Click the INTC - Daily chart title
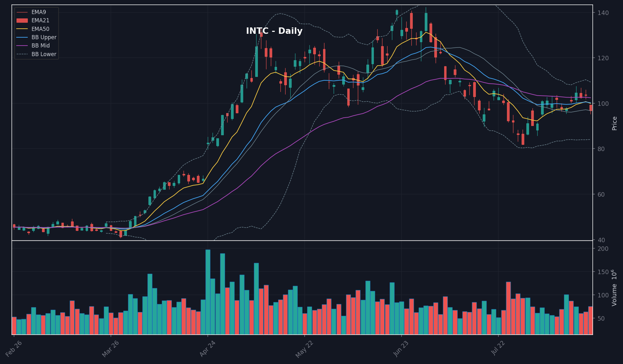The image size is (623, 364). click(x=274, y=31)
